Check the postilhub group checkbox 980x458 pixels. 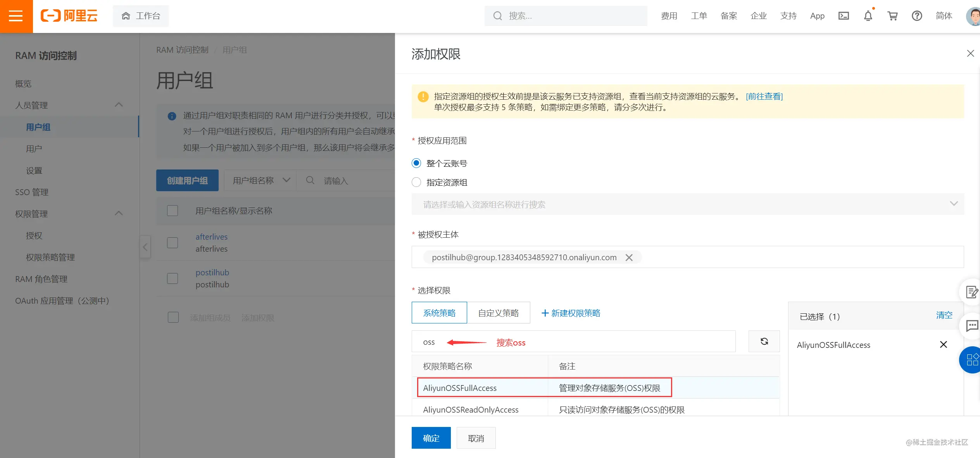tap(173, 278)
